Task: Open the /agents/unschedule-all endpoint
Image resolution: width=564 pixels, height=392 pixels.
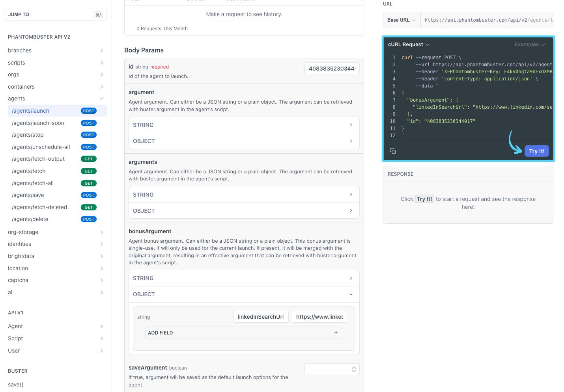Action: pos(57,147)
